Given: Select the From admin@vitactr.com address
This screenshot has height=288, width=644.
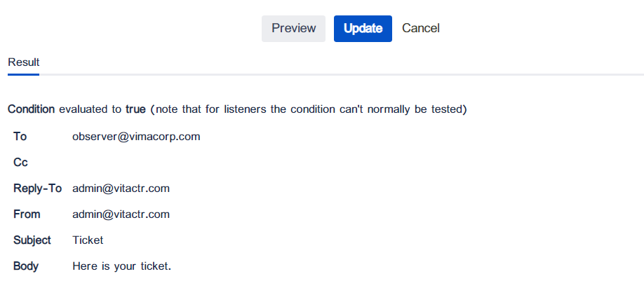Looking at the screenshot, I should point(121,214).
